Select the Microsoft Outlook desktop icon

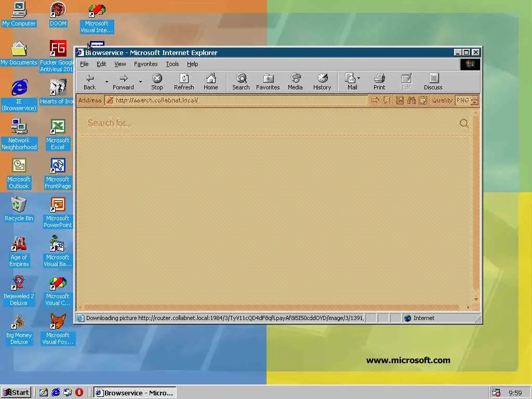coord(19,174)
